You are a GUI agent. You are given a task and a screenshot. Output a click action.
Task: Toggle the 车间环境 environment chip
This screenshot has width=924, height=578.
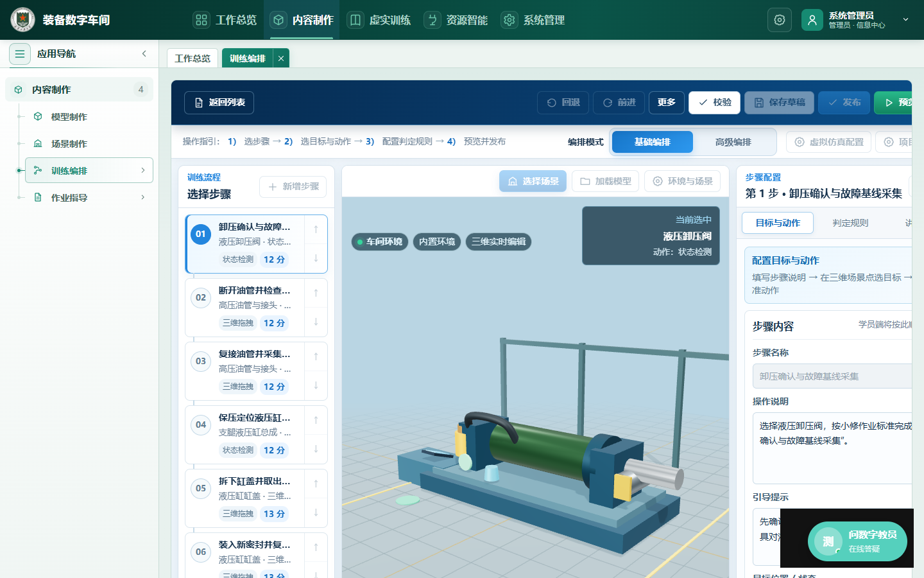[x=380, y=241]
